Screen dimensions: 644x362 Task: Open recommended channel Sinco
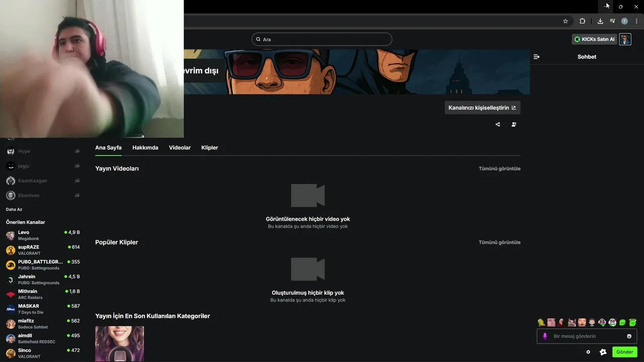[x=43, y=353]
